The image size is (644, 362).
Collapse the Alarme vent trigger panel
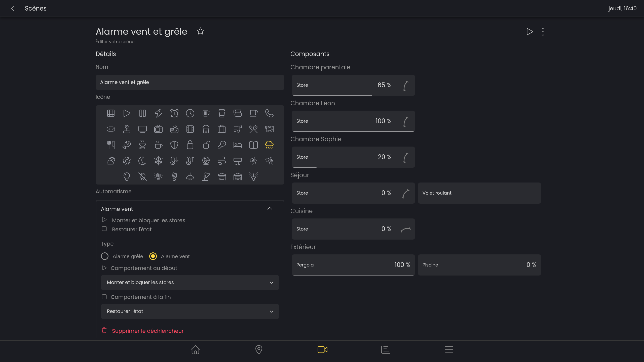(270, 209)
